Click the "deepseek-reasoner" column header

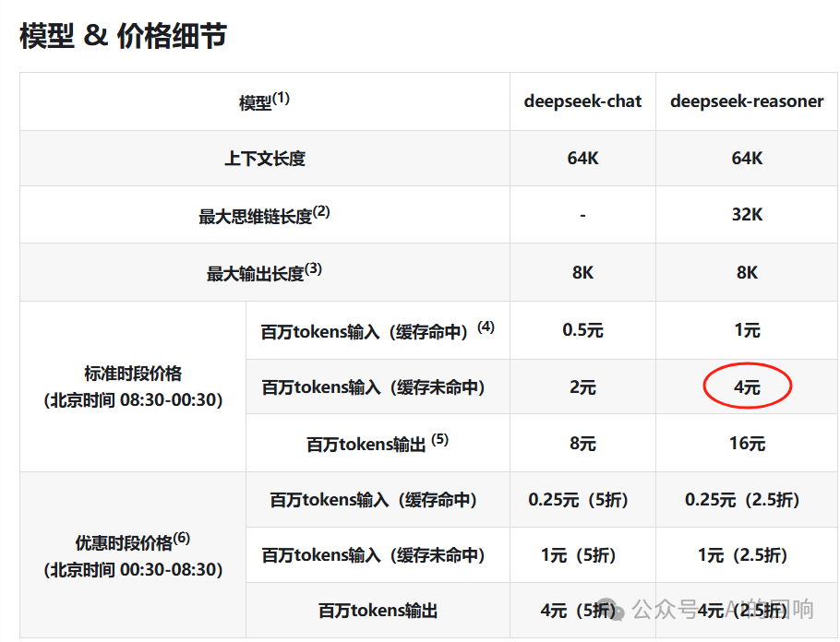[x=747, y=101]
